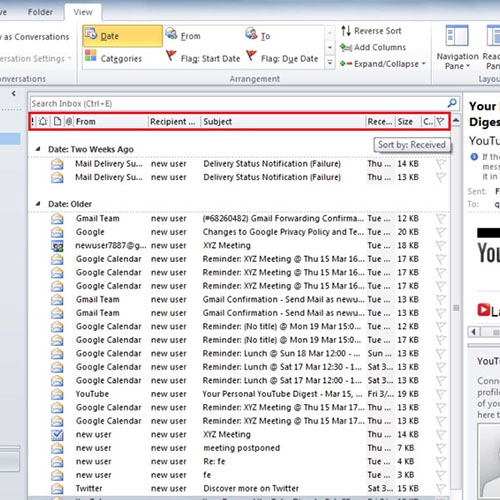
Task: Toggle Show as Conversations option
Action: (x=35, y=37)
